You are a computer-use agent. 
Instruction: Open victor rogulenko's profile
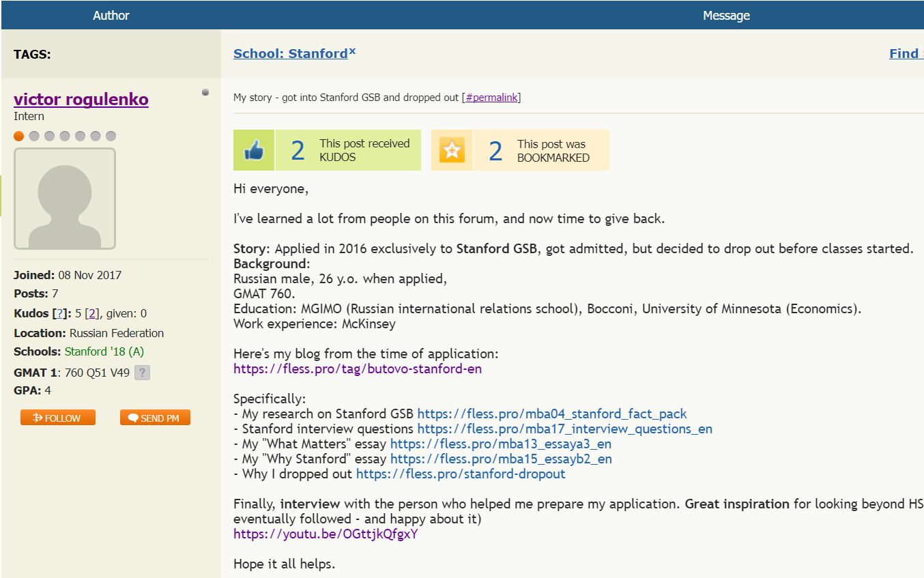(81, 99)
